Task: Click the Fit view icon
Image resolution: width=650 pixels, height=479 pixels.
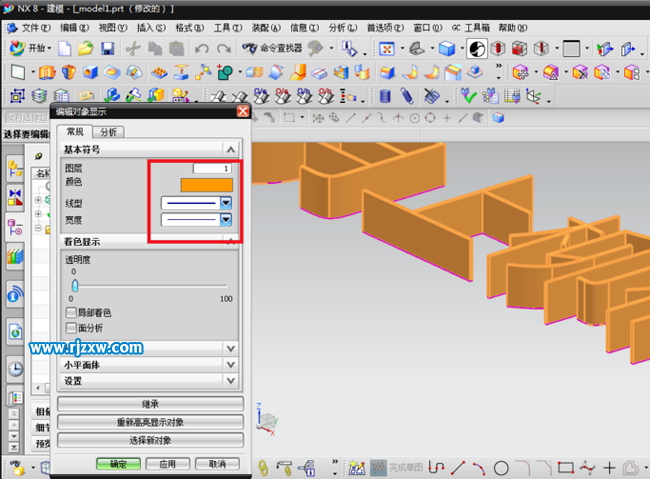Action: tap(386, 49)
